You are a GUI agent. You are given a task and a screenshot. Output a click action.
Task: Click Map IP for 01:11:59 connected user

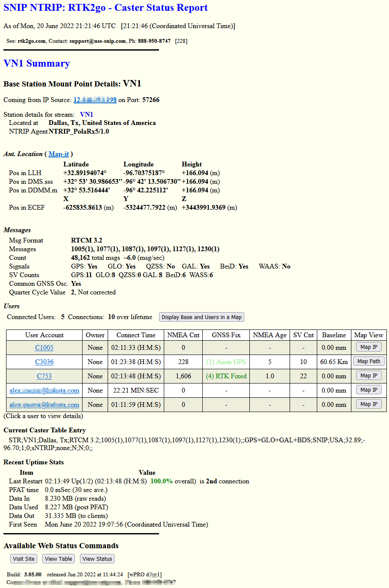[369, 404]
